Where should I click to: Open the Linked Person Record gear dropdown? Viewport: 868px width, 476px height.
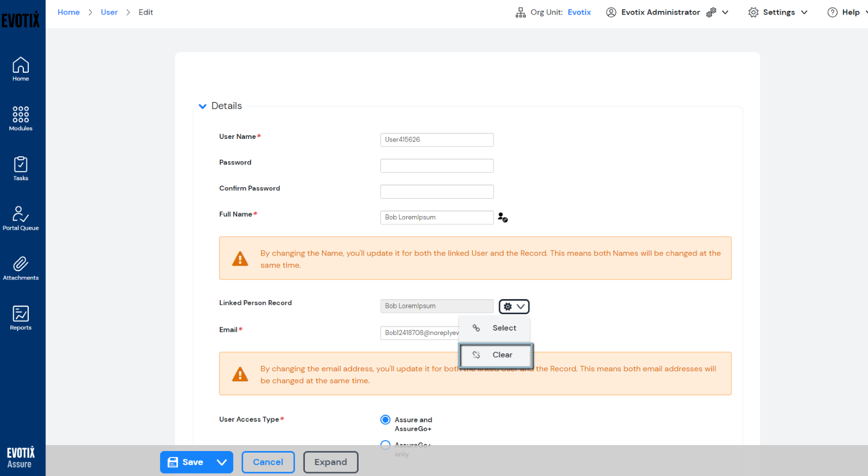coord(514,307)
